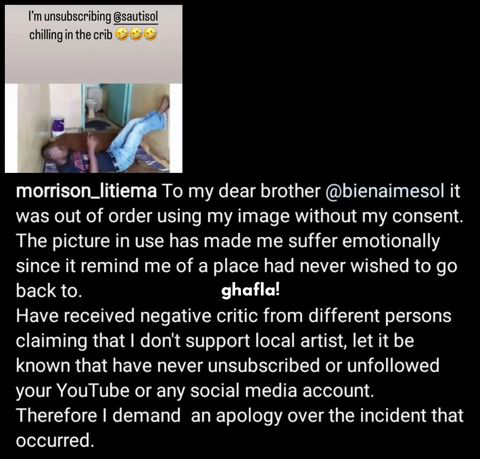Select the word YouTube in the caption
The height and width of the screenshot is (459, 480).
93,390
